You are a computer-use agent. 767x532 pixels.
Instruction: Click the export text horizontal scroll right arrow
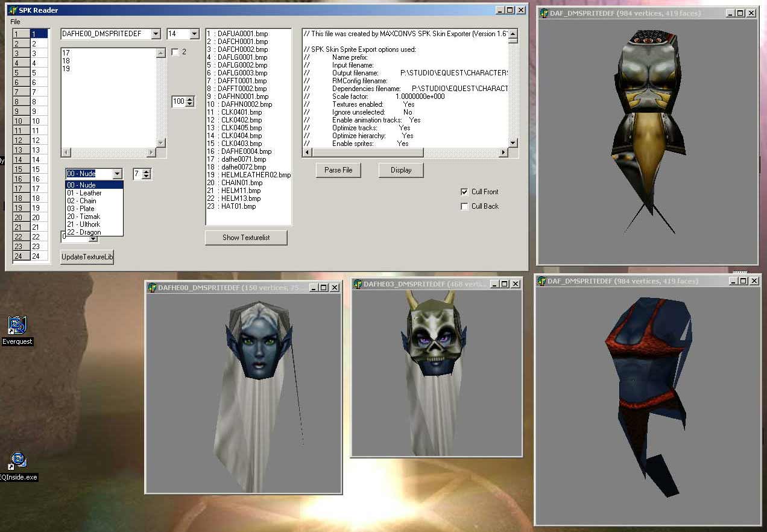[503, 153]
